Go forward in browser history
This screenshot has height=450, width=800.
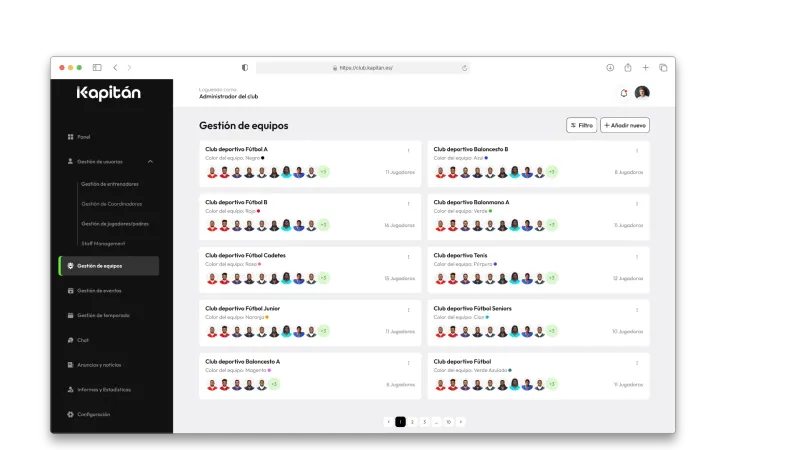click(130, 67)
